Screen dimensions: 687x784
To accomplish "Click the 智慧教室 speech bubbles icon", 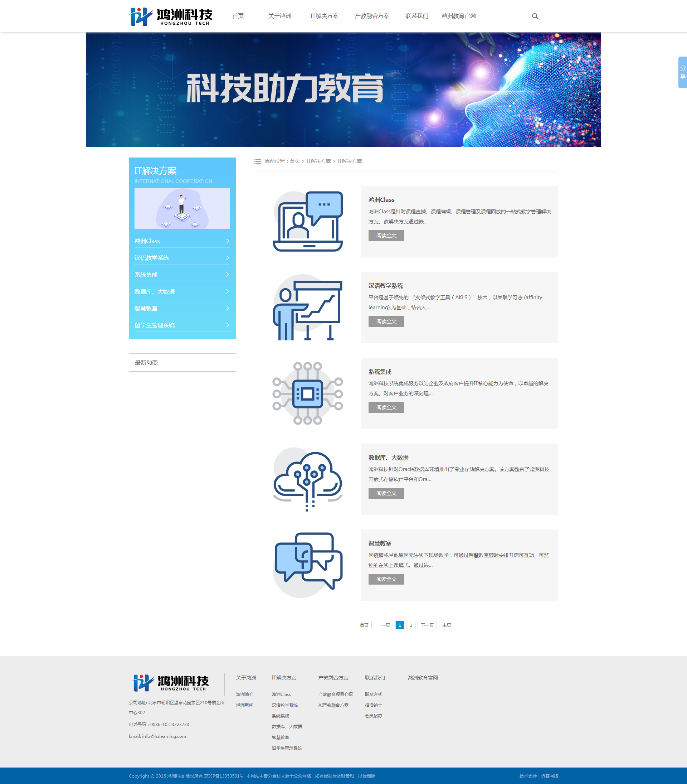I will (x=307, y=565).
